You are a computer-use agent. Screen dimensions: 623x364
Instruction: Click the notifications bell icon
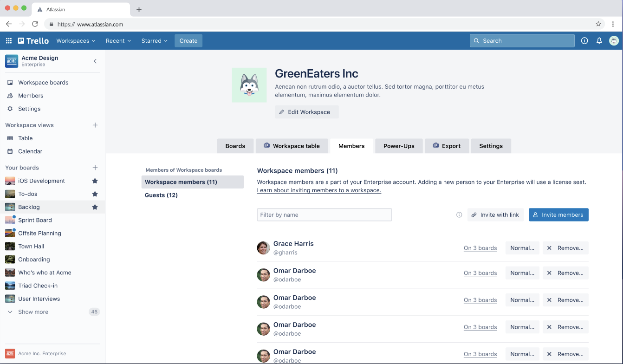click(x=599, y=41)
